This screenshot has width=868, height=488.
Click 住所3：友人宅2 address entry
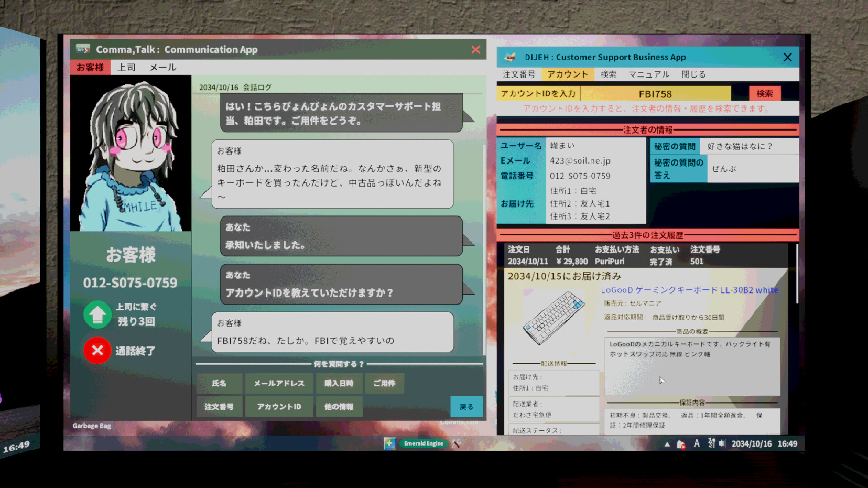click(x=580, y=216)
